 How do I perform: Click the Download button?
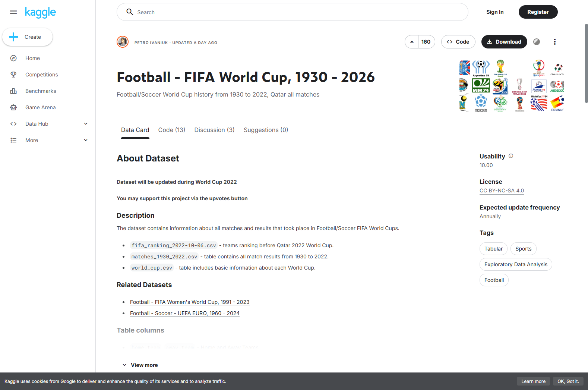click(x=504, y=42)
